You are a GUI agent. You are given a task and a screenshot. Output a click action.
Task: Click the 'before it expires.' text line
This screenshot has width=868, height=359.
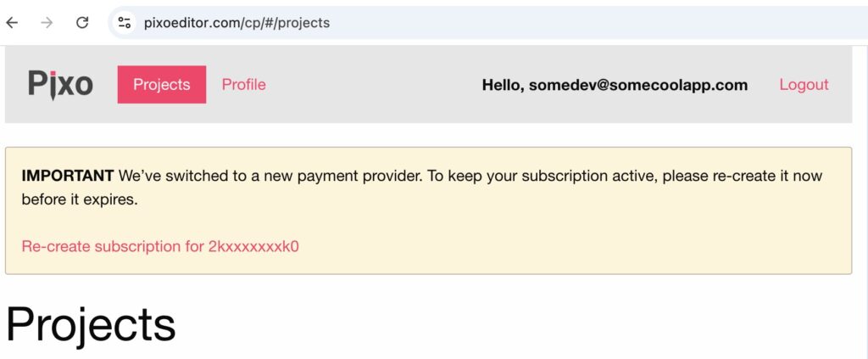79,200
